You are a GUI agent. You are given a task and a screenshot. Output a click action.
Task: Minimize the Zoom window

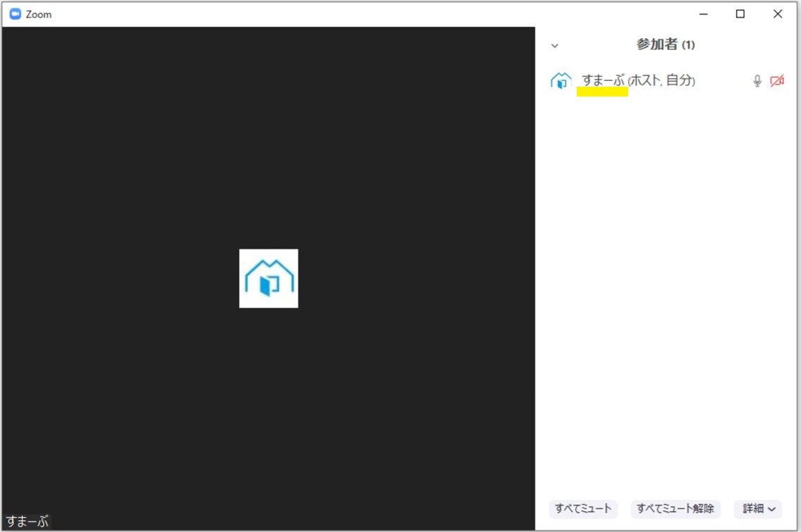point(704,14)
